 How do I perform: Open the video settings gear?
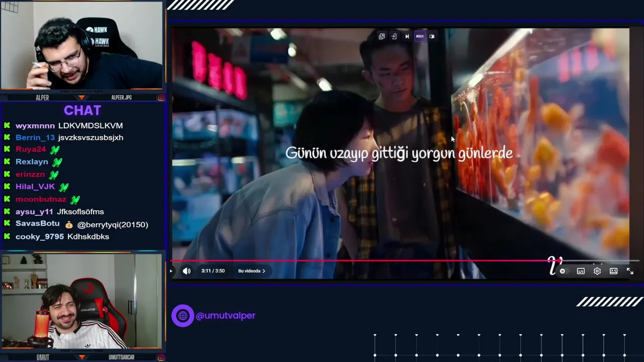[597, 271]
